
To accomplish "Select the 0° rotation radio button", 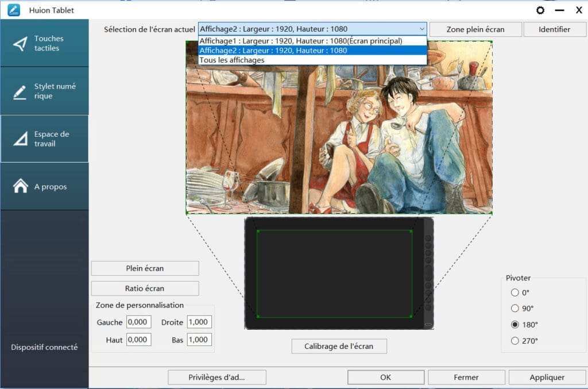I will pyautogui.click(x=515, y=292).
